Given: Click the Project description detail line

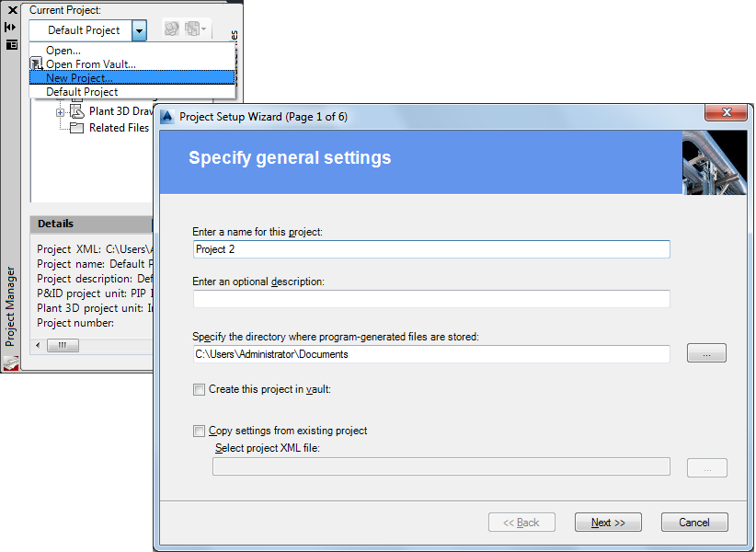Looking at the screenshot, I should tap(95, 279).
